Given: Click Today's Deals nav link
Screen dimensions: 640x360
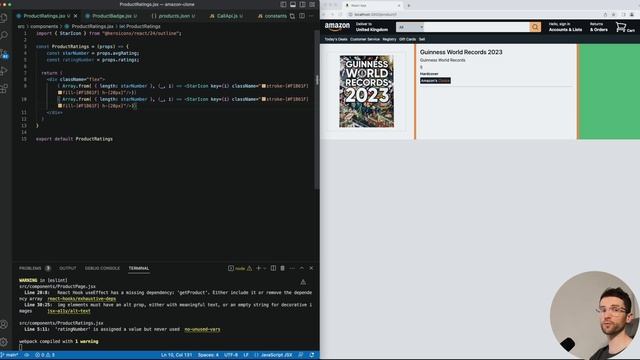Looking at the screenshot, I should tap(336, 40).
